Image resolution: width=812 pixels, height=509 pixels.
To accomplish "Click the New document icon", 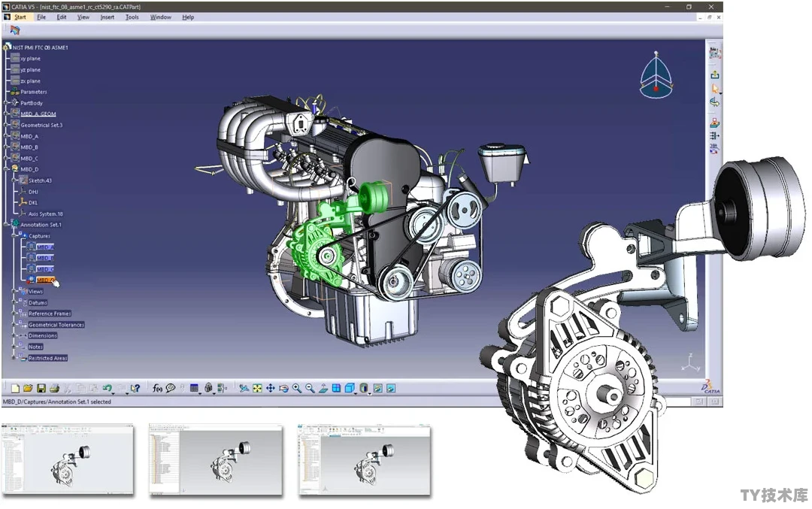I will [15, 388].
